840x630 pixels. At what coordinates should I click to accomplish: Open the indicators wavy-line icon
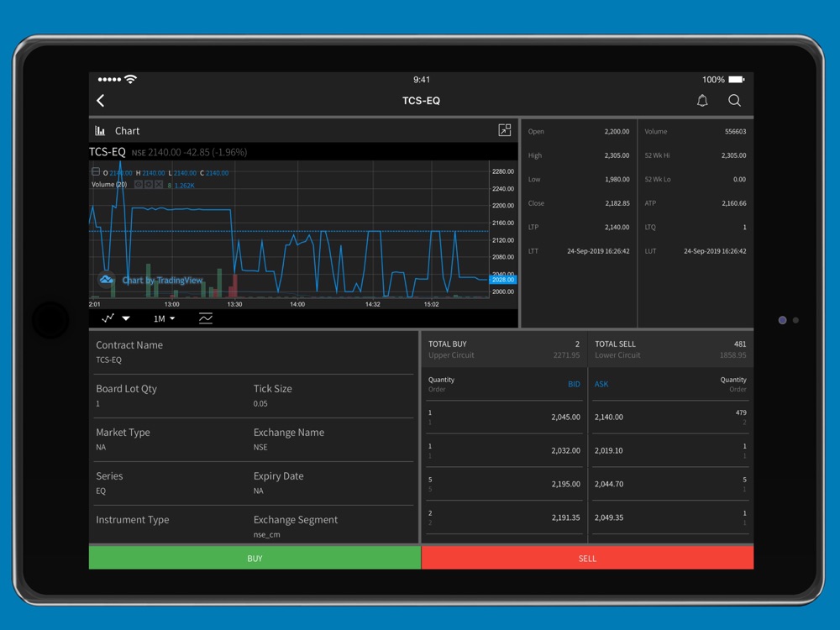pos(206,318)
